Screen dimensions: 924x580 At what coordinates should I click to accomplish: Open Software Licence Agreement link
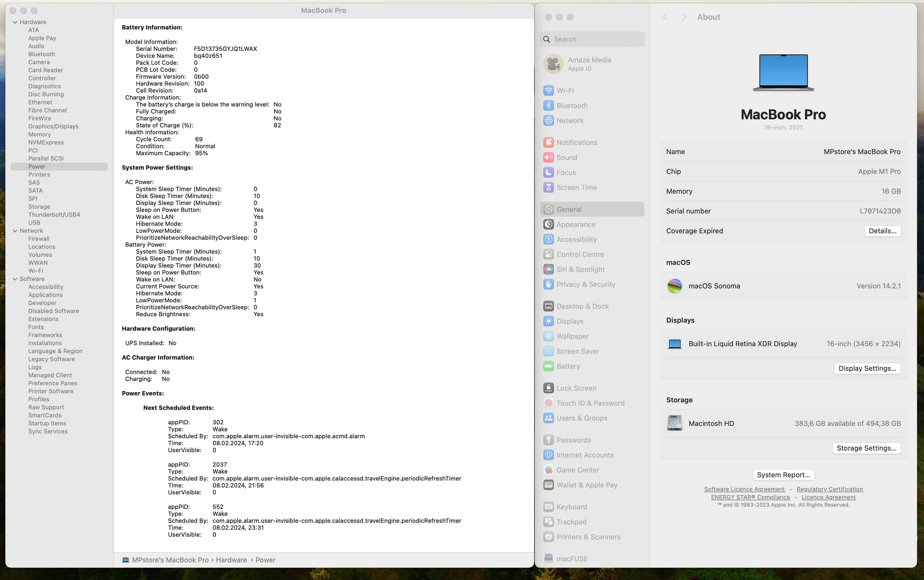[x=744, y=489]
